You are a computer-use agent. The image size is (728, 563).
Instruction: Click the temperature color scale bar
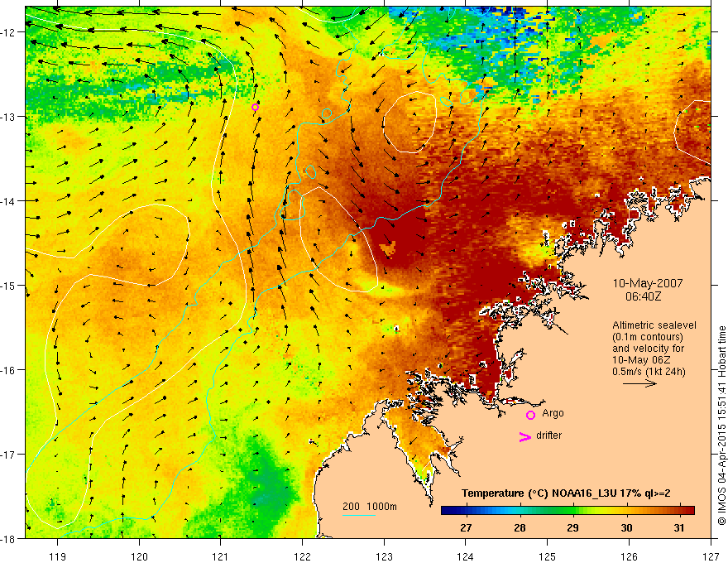568,510
